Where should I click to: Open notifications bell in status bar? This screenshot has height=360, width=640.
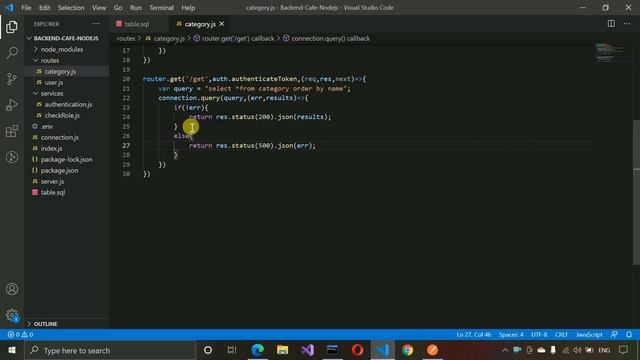[x=629, y=334]
